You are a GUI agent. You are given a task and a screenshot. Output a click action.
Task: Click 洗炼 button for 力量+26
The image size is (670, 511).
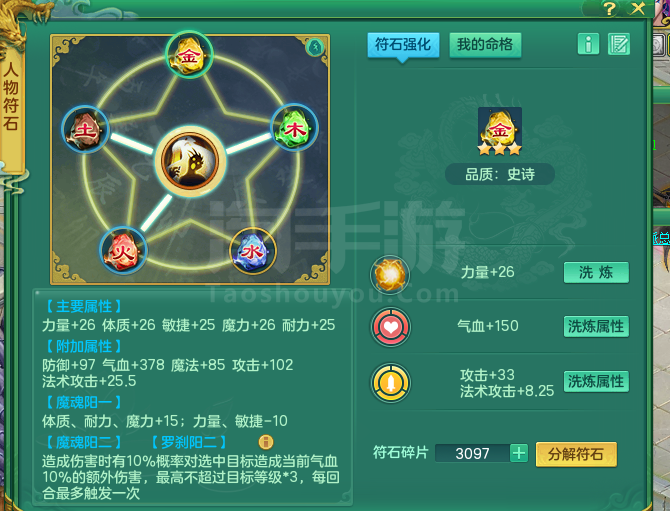click(x=596, y=273)
